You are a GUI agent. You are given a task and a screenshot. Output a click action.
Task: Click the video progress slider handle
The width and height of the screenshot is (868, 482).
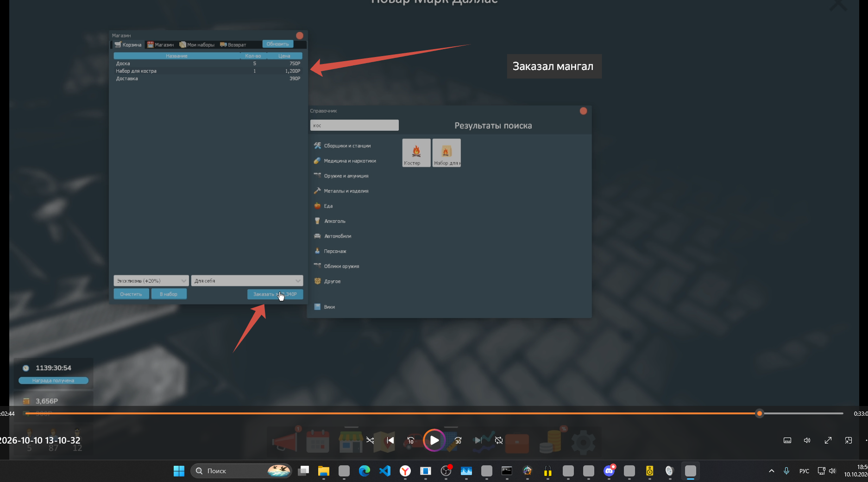tap(759, 413)
